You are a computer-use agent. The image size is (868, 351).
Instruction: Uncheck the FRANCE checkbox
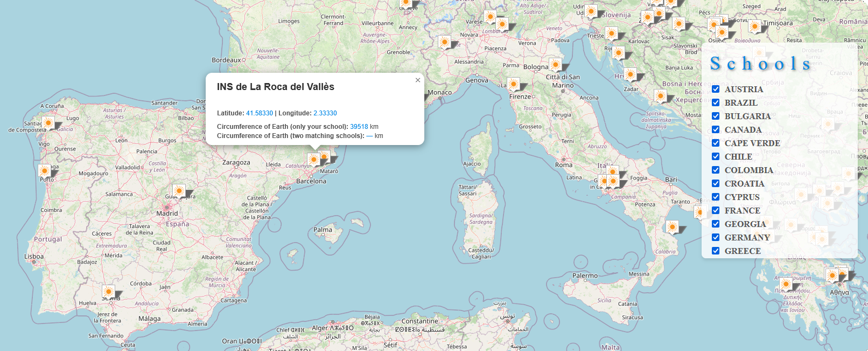click(x=716, y=210)
